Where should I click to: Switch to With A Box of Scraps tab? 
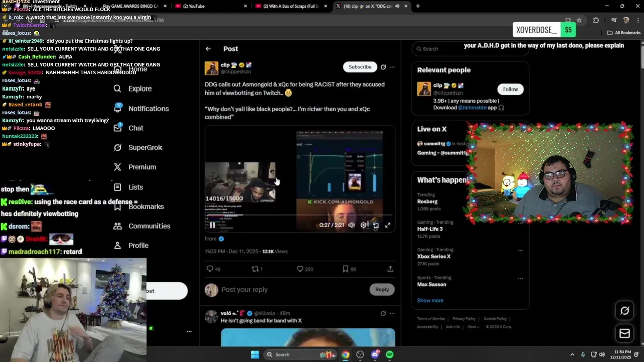[291, 6]
